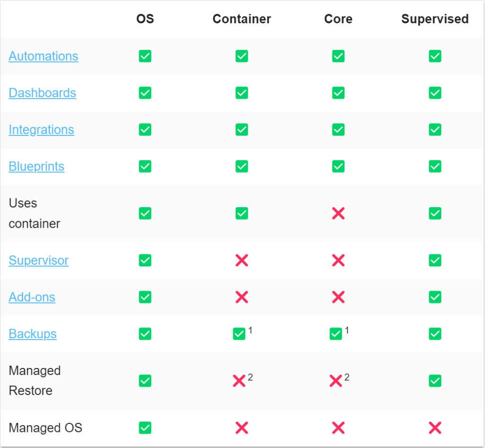Screen dimensions: 485x448
Task: Click the red X for Container Supervisor
Action: 242,260
